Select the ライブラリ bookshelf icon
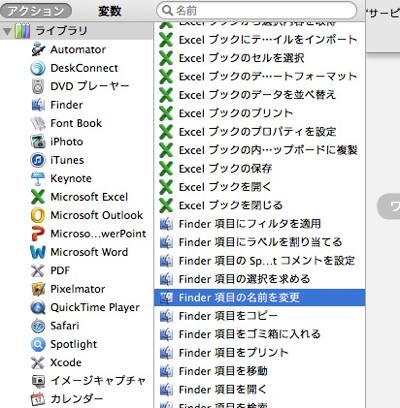Screen dimensions: 400x408 point(23,31)
